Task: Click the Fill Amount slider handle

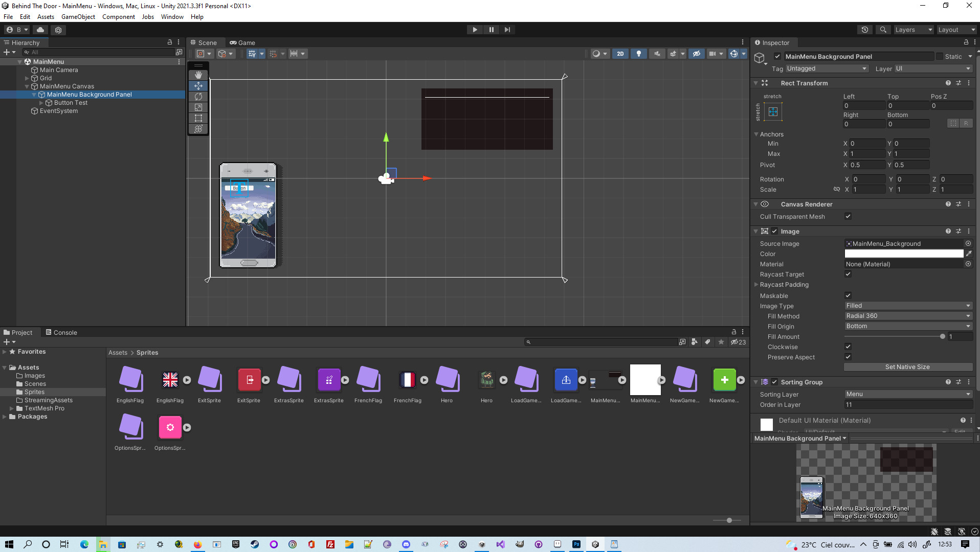Action: (x=942, y=337)
